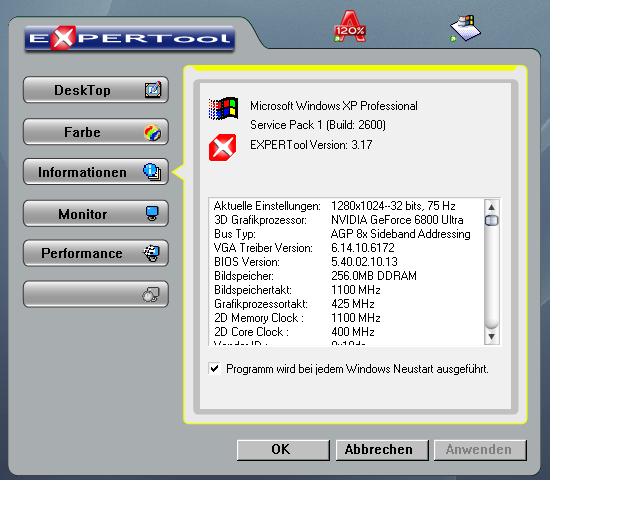Click the '2D Core Clock :' label

point(251,332)
